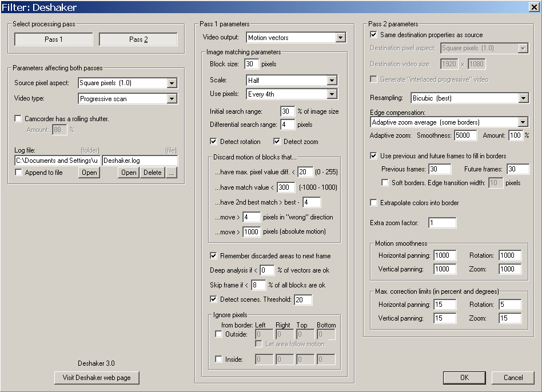Click Max correction Horizontal panning field

point(445,304)
